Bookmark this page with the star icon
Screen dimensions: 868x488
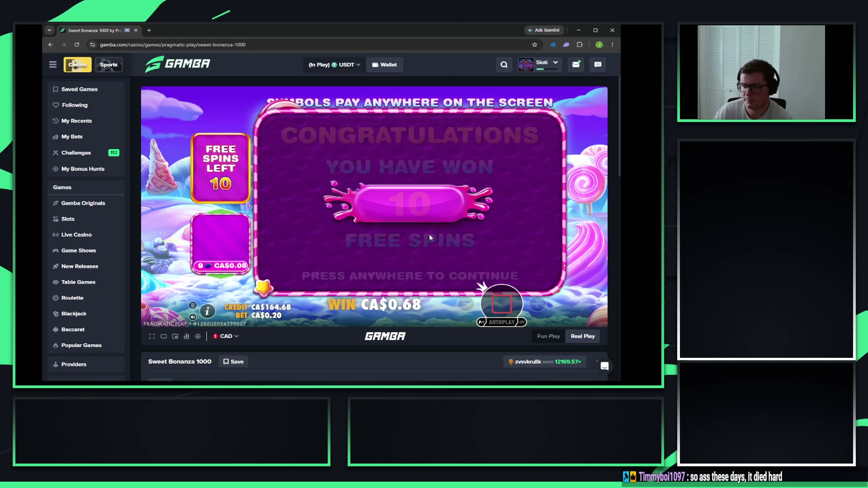(x=535, y=45)
